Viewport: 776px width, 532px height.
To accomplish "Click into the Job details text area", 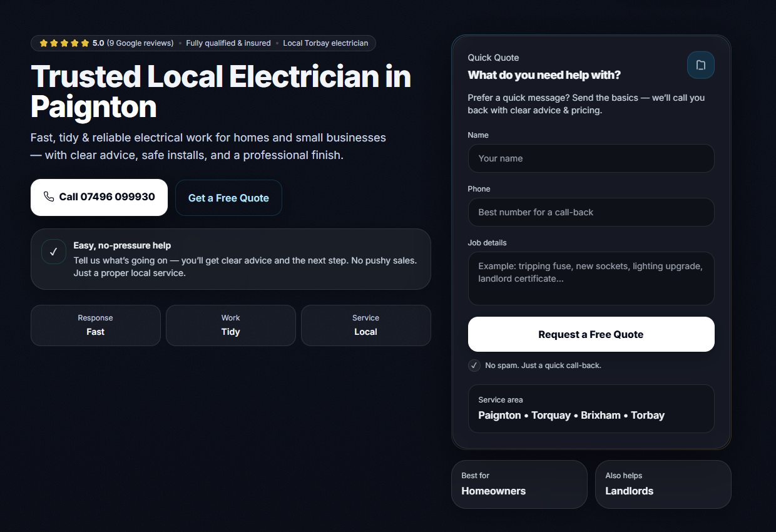I will pyautogui.click(x=591, y=278).
